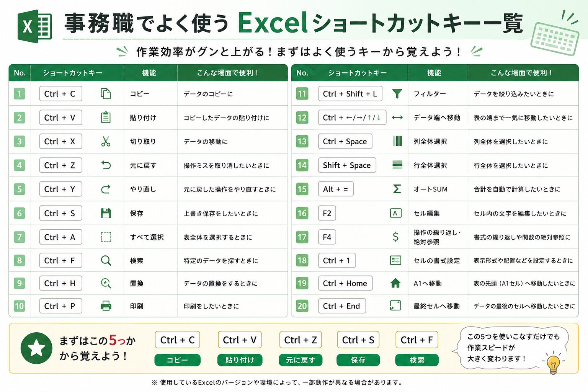Click the floppy disk save icon
This screenshot has height=392, width=588.
(106, 213)
